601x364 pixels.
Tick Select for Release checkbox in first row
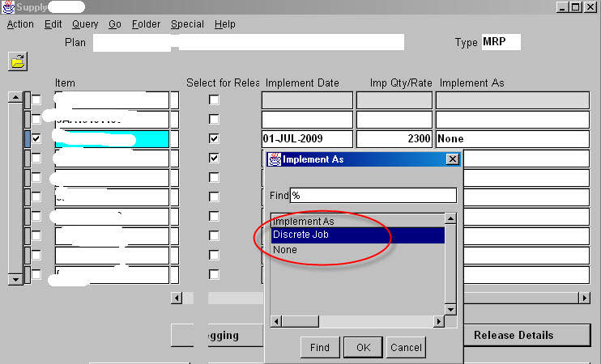[214, 100]
